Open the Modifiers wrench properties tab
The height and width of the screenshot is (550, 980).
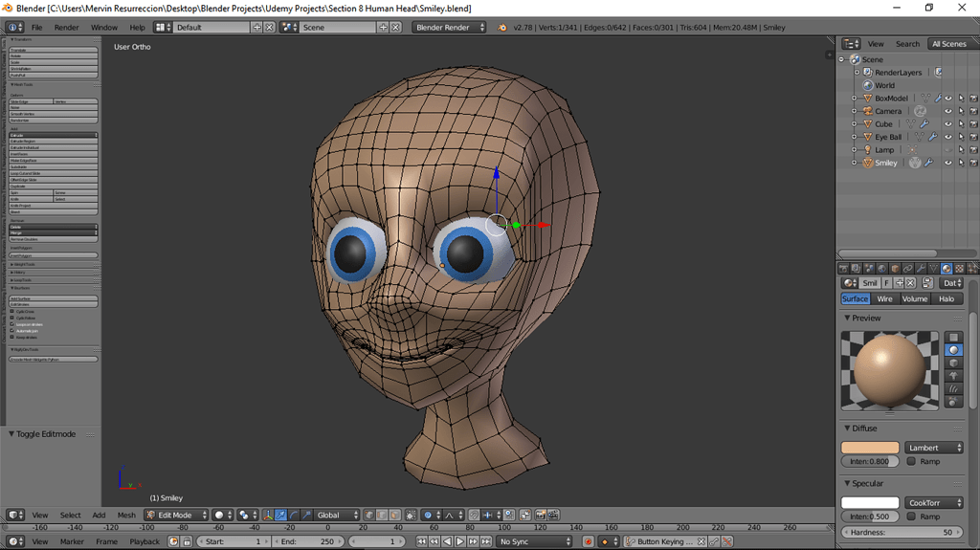[x=921, y=269]
